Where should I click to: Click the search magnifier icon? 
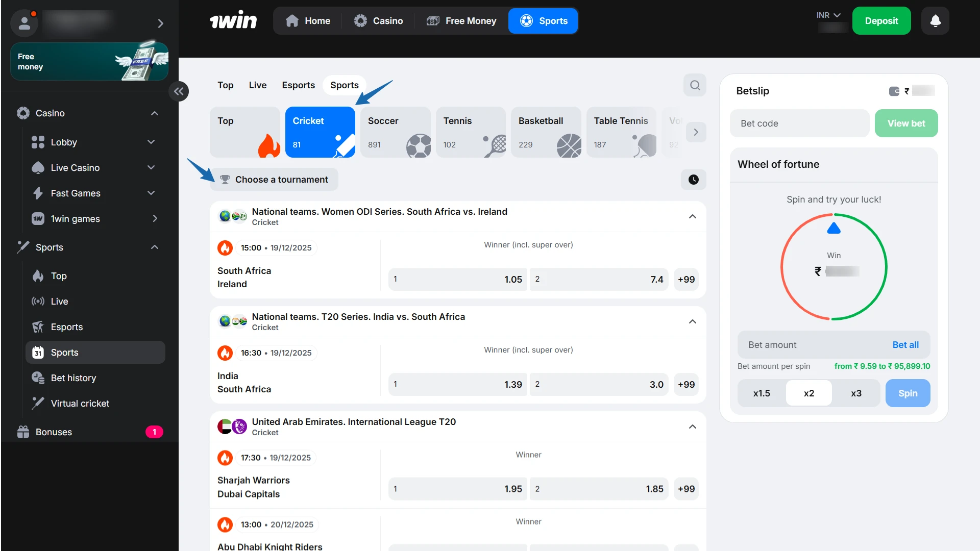(x=695, y=85)
